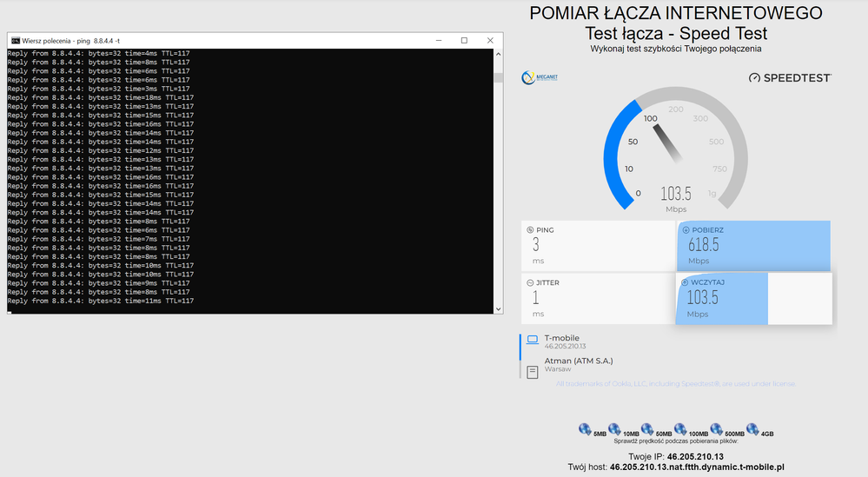The image size is (868, 477).
Task: Click the command prompt window title icon
Action: (x=16, y=40)
